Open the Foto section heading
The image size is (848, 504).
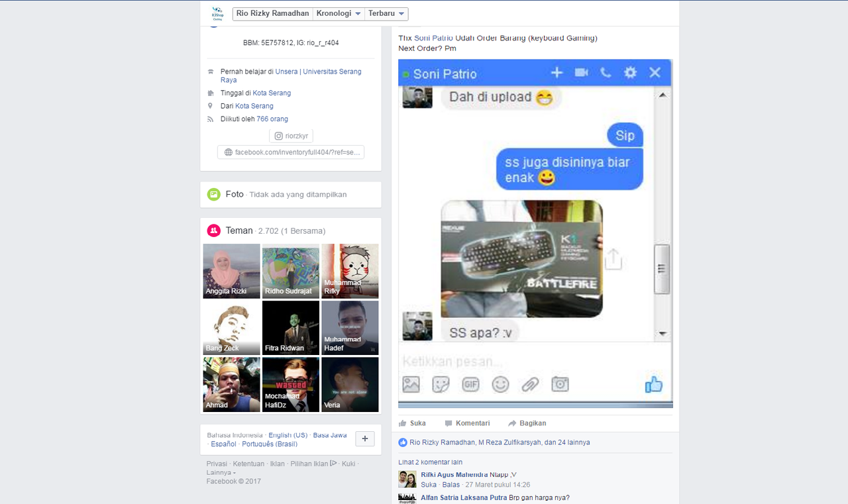[235, 194]
